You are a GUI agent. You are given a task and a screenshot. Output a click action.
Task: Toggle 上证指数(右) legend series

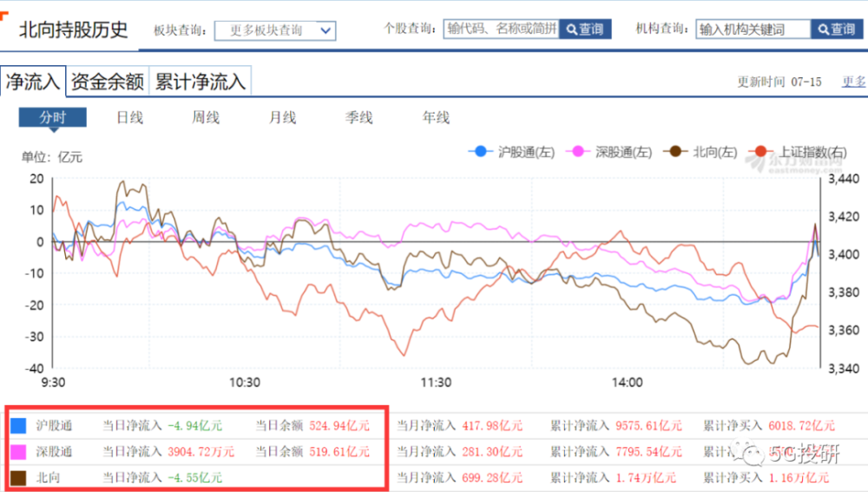[799, 152]
